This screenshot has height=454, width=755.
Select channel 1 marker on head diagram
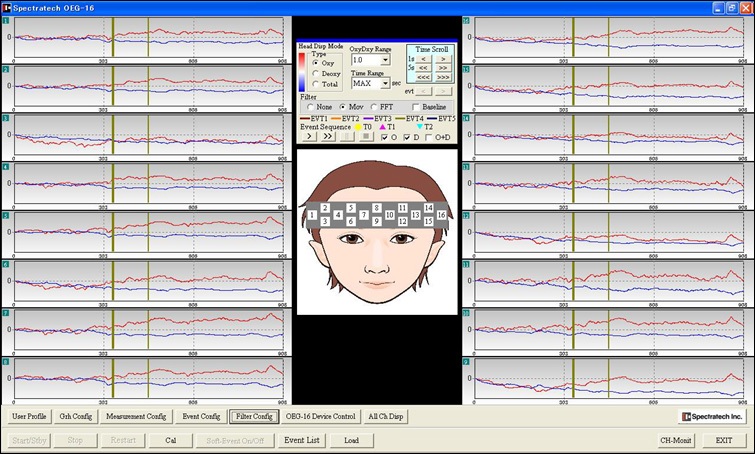click(x=312, y=215)
